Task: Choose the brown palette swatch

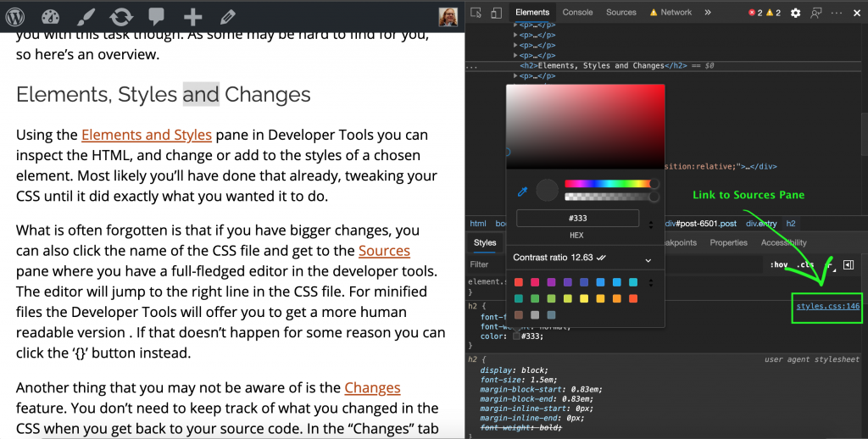Action: 519,315
